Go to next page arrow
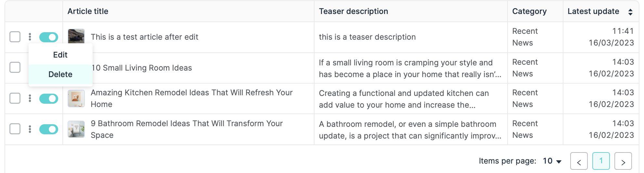Viewport: 644px width, 173px height. tap(623, 161)
